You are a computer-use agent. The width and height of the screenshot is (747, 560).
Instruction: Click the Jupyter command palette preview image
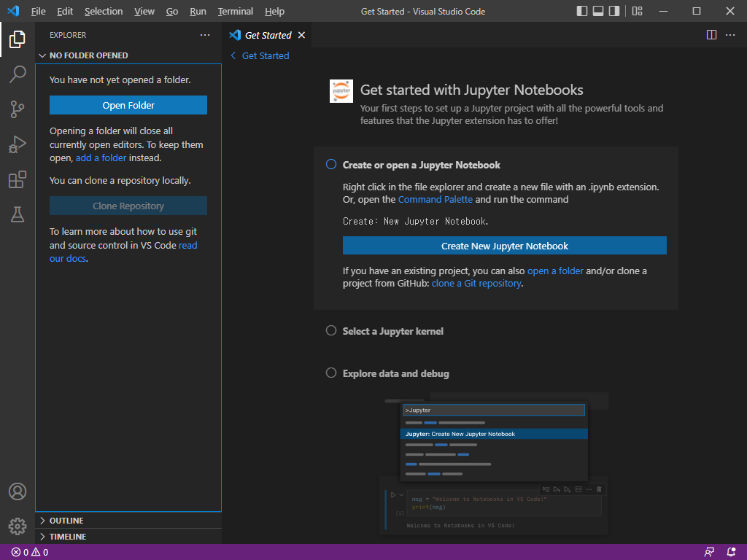point(494,464)
